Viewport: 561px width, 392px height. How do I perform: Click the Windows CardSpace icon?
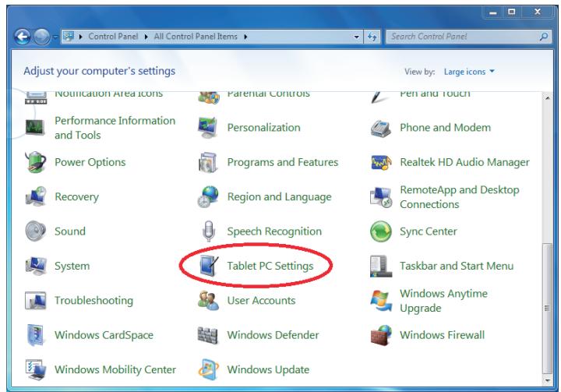click(35, 335)
